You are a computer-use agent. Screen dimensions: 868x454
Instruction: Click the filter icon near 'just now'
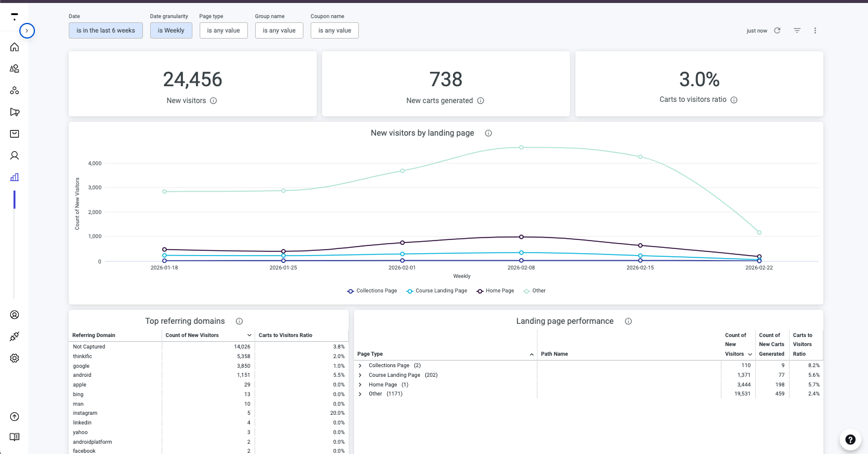pos(797,30)
